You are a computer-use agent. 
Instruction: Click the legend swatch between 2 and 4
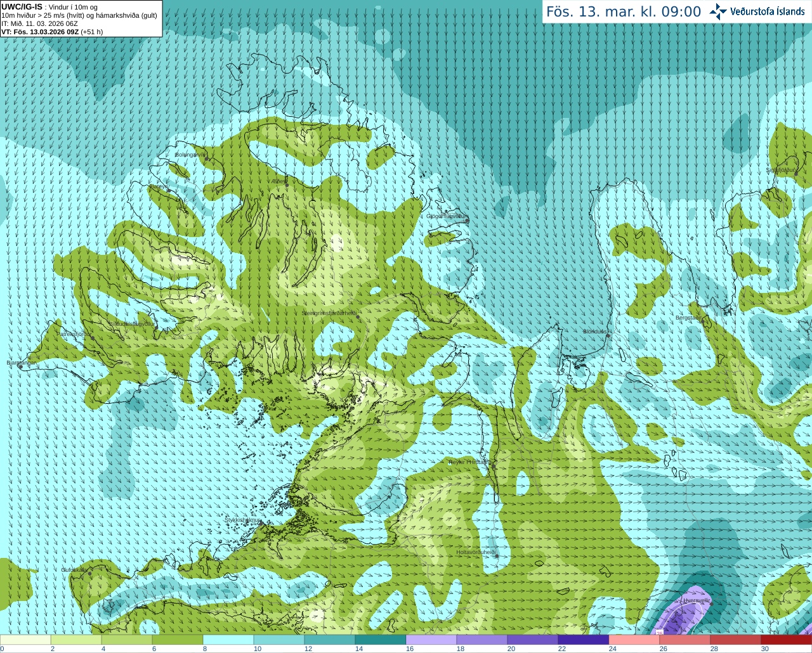76,640
